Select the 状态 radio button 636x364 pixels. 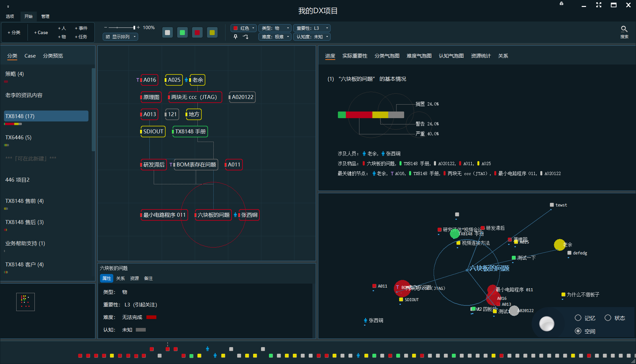point(608,318)
